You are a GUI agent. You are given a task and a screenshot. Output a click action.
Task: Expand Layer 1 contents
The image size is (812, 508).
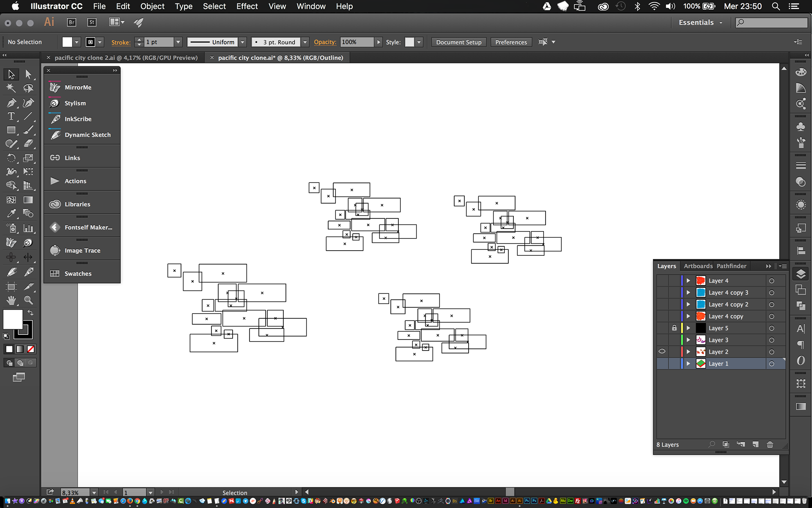689,364
